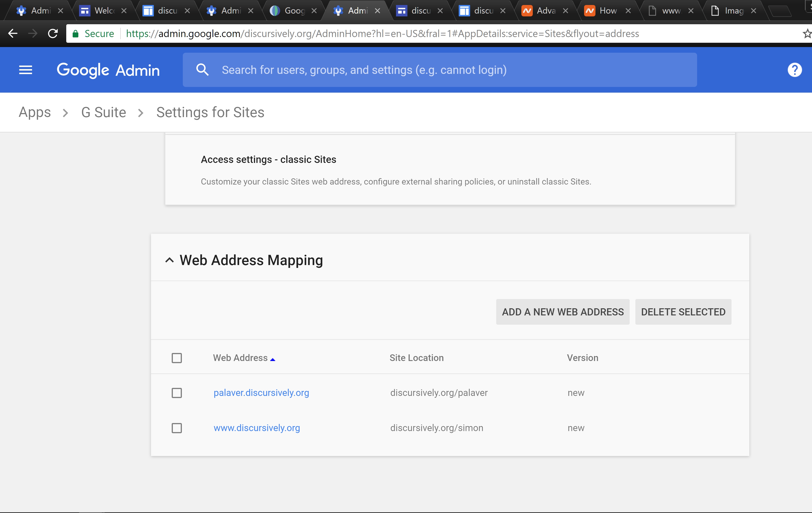Close the Welc tab
812x513 pixels.
(x=124, y=11)
